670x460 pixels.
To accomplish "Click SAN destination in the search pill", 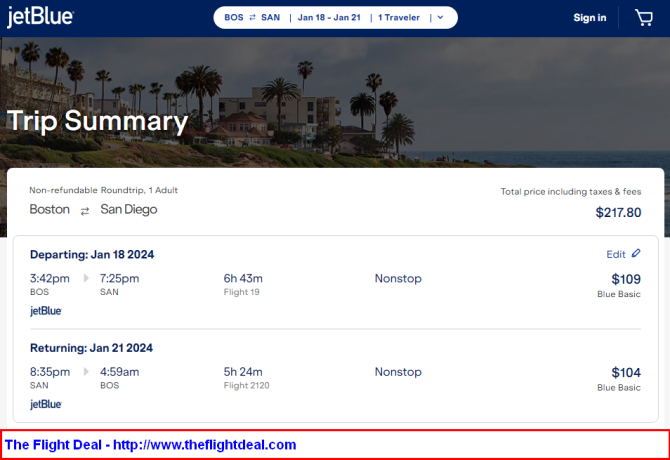I will 270,18.
